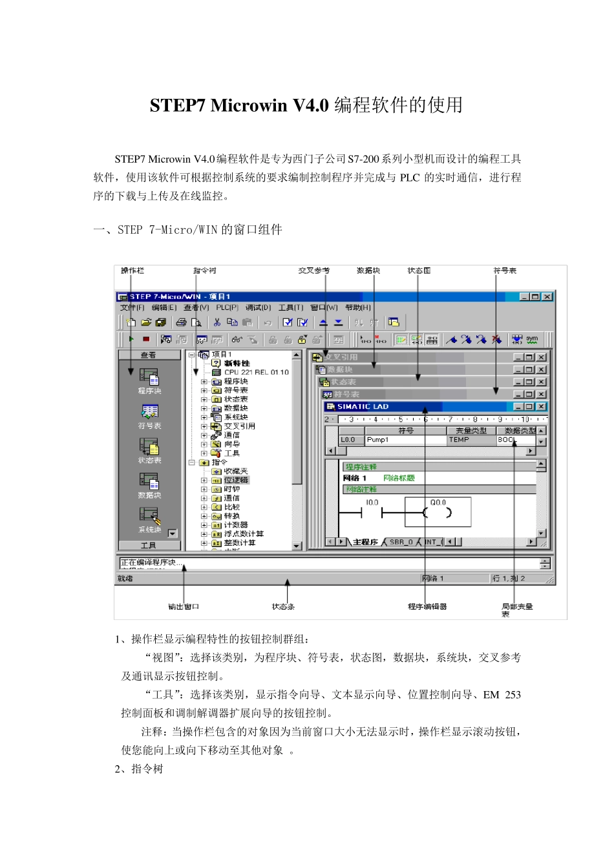The height and width of the screenshot is (868, 614).
Task: Click the sym symbol addressing icon
Action: click(x=532, y=339)
